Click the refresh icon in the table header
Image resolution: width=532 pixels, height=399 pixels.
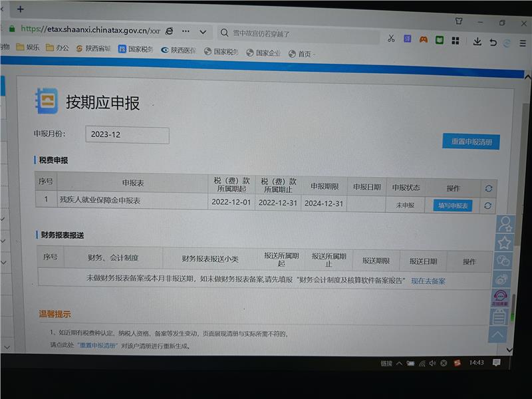[x=489, y=189]
